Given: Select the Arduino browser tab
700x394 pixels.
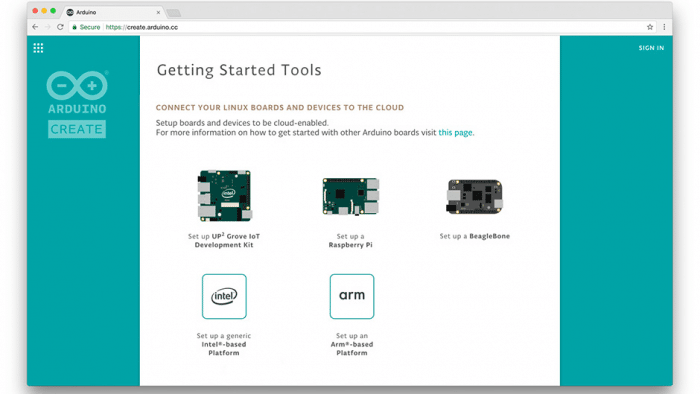Looking at the screenshot, I should (113, 12).
